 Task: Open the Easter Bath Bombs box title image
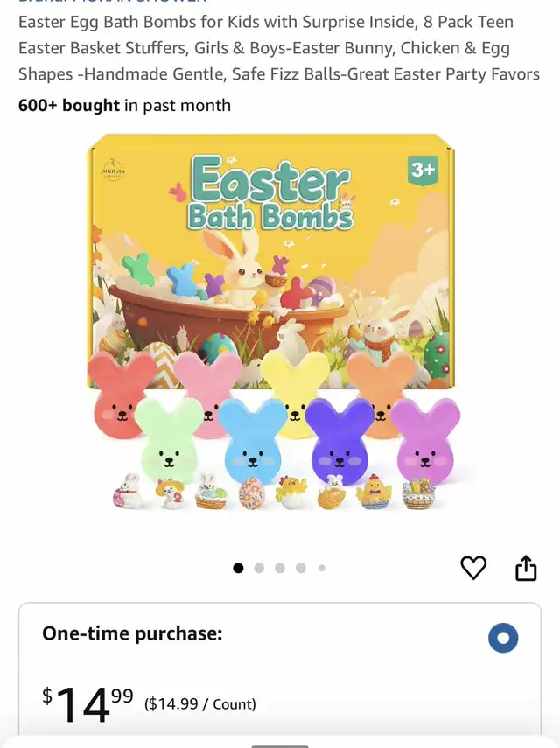coord(270,194)
